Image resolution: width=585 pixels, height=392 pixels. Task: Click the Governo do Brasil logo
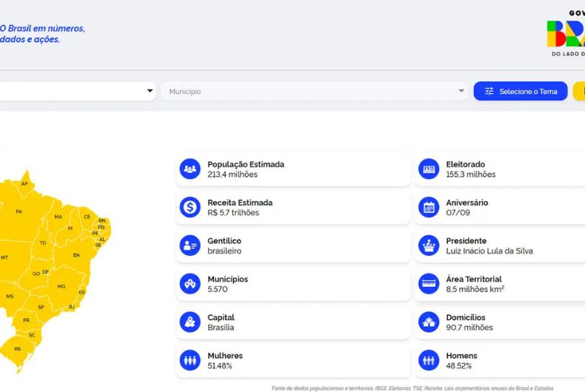click(x=566, y=33)
